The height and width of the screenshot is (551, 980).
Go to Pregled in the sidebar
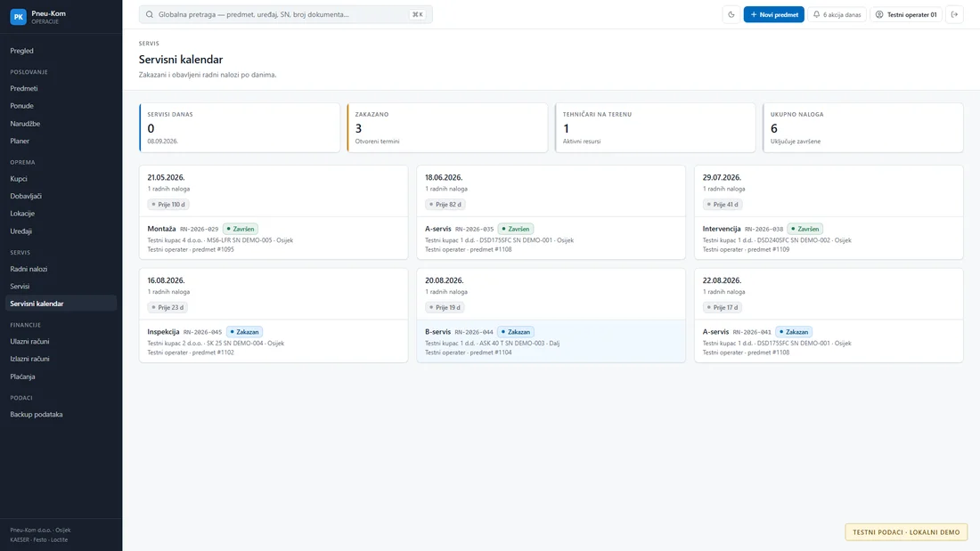[61, 51]
